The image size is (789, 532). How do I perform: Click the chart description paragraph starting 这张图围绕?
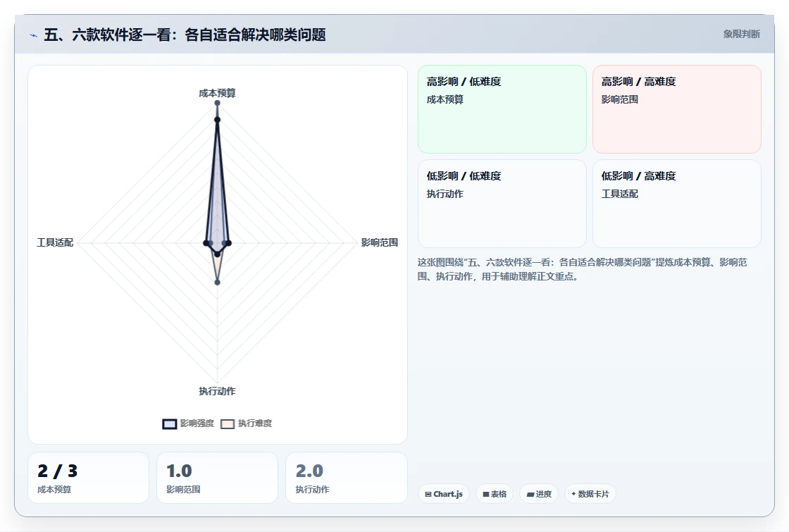[582, 269]
